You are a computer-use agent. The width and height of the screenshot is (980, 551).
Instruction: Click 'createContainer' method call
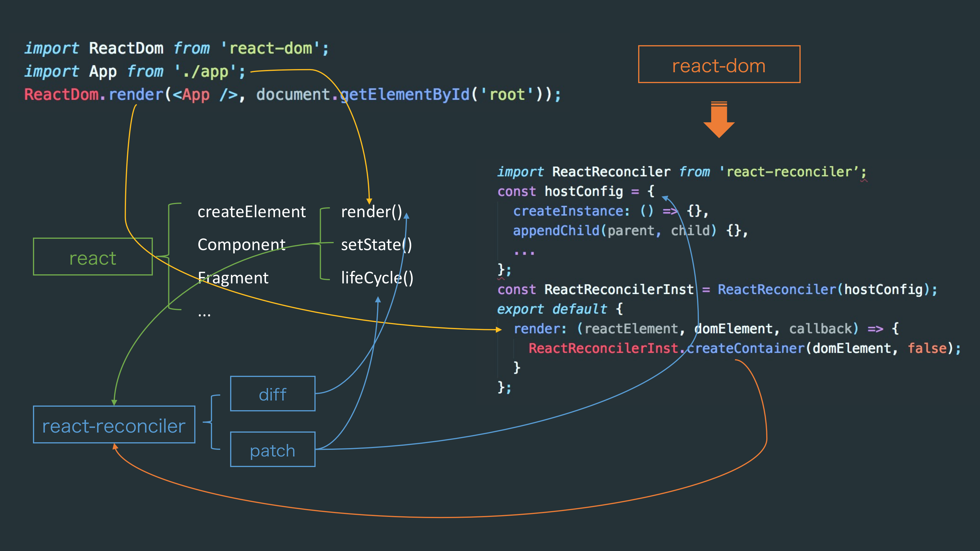(746, 348)
